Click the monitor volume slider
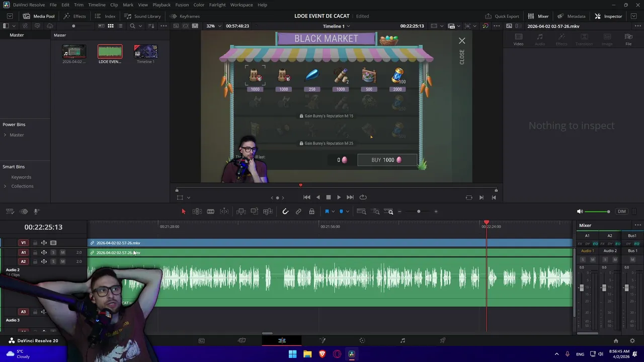The height and width of the screenshot is (362, 644). point(597,212)
